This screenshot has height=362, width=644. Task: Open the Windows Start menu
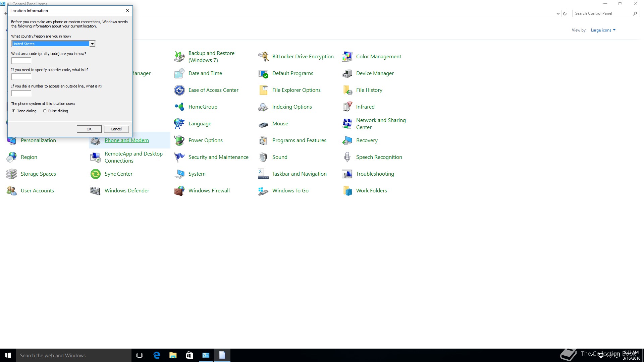pos(8,355)
